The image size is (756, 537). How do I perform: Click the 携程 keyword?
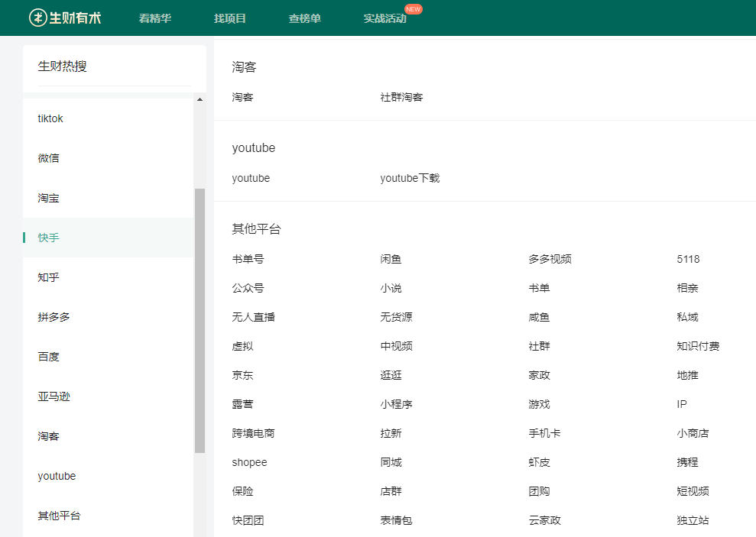(687, 462)
